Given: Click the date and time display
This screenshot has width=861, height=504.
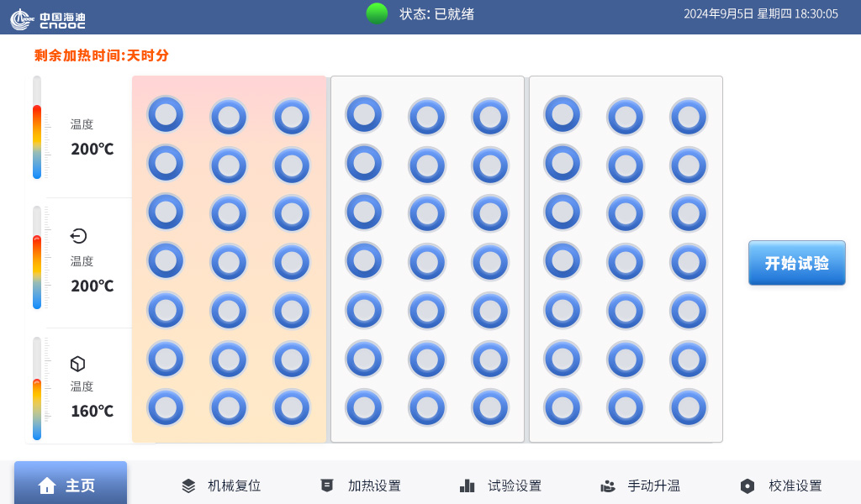Looking at the screenshot, I should [x=760, y=13].
